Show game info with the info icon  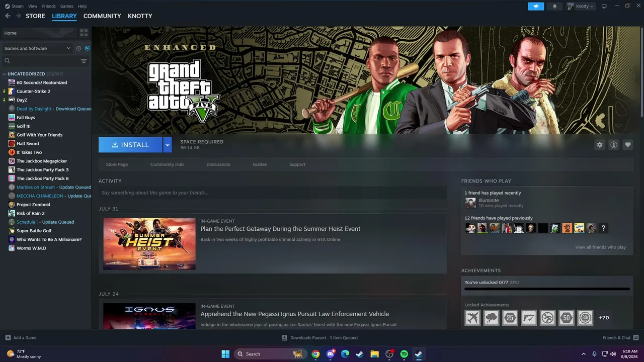click(614, 145)
